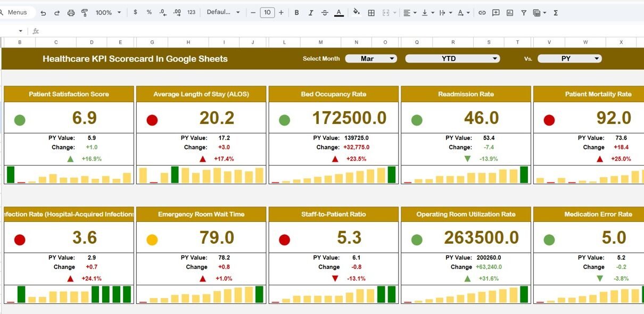Screen dimensions: 644x314
Task: Open the Functions sigma icon
Action: pyautogui.click(x=556, y=12)
